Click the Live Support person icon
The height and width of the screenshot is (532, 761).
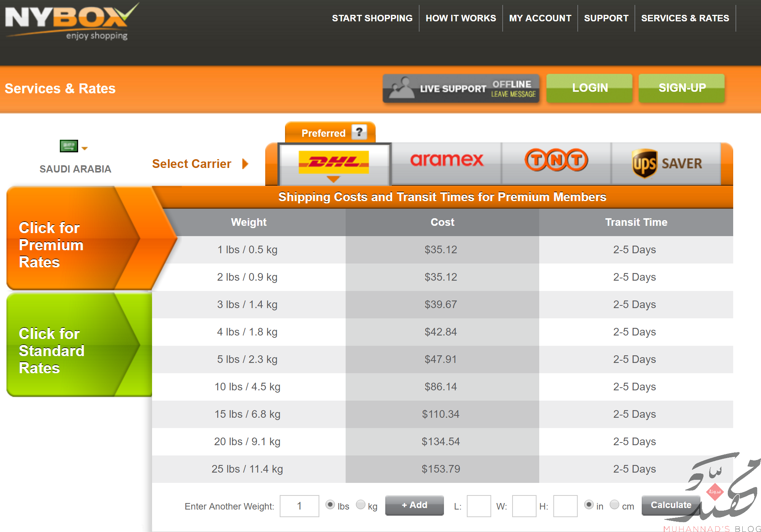tap(401, 88)
